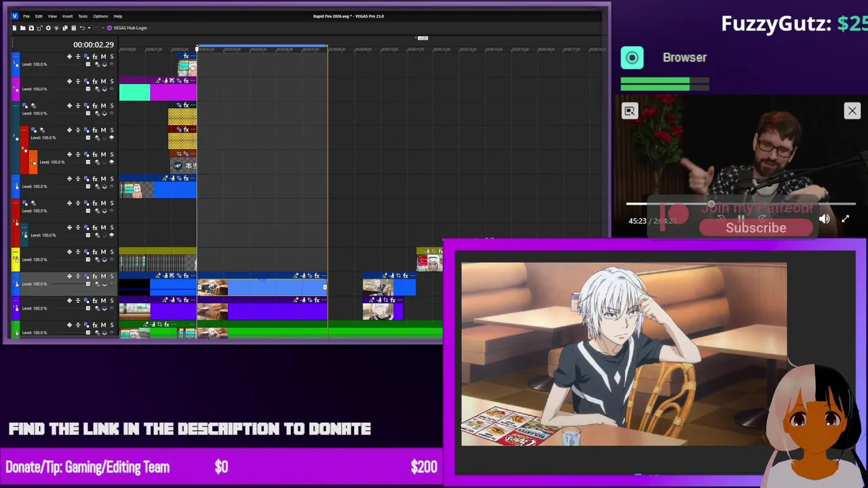The height and width of the screenshot is (488, 868).
Task: Mute the magenta track
Action: tap(103, 81)
